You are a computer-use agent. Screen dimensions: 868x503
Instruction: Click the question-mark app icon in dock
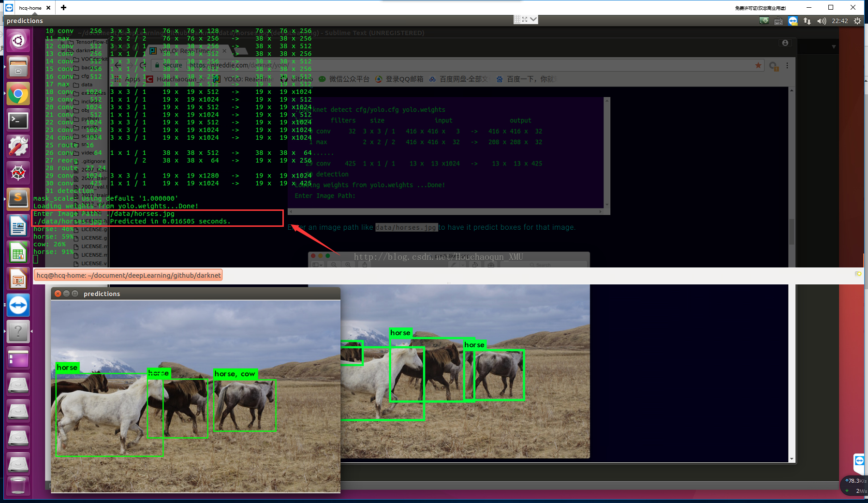(18, 332)
